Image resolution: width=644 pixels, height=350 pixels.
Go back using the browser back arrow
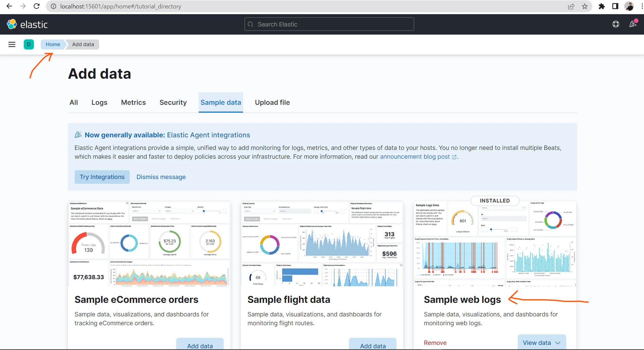coord(10,6)
